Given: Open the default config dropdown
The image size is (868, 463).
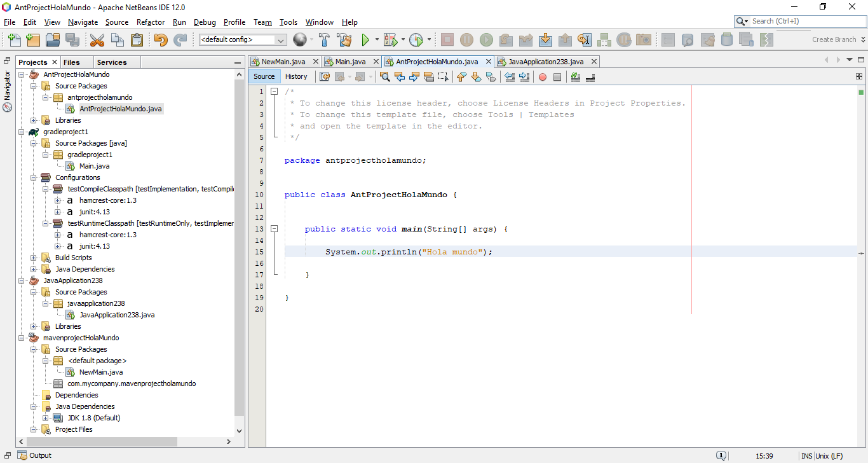Looking at the screenshot, I should [280, 39].
